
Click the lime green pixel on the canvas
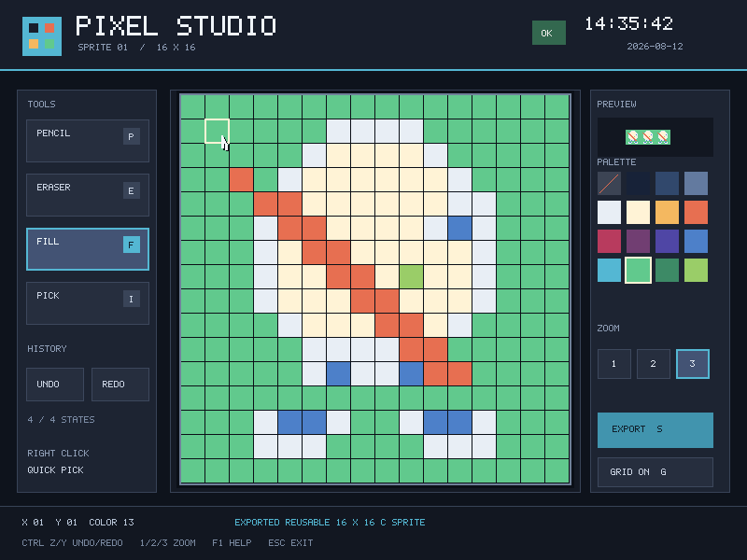coord(411,276)
